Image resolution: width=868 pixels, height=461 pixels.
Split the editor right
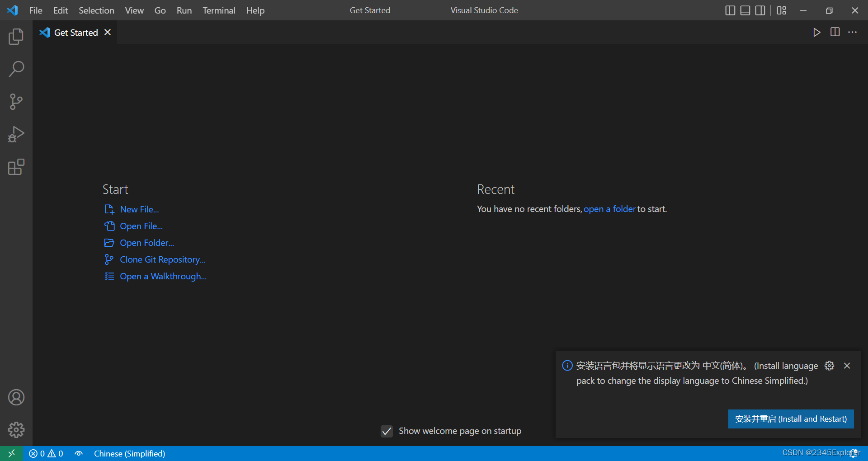click(x=835, y=32)
